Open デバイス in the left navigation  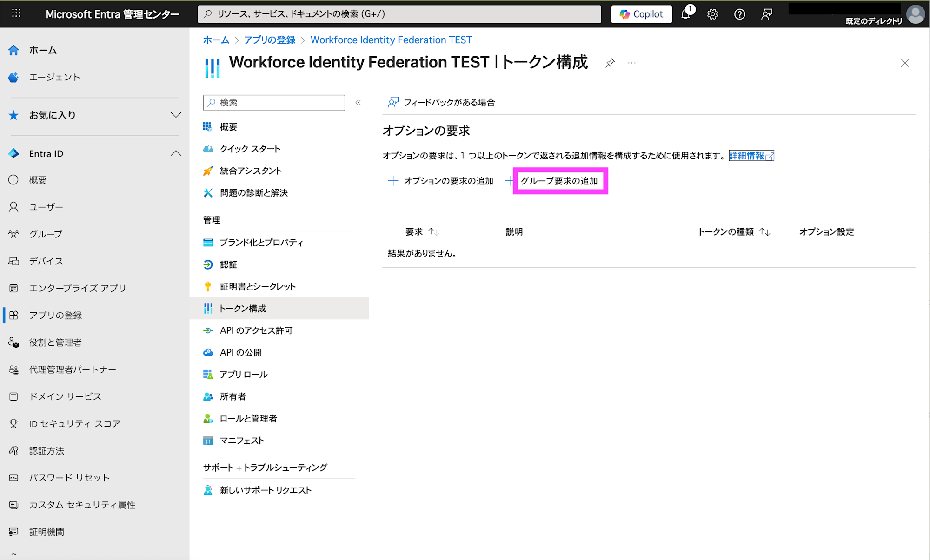point(46,261)
